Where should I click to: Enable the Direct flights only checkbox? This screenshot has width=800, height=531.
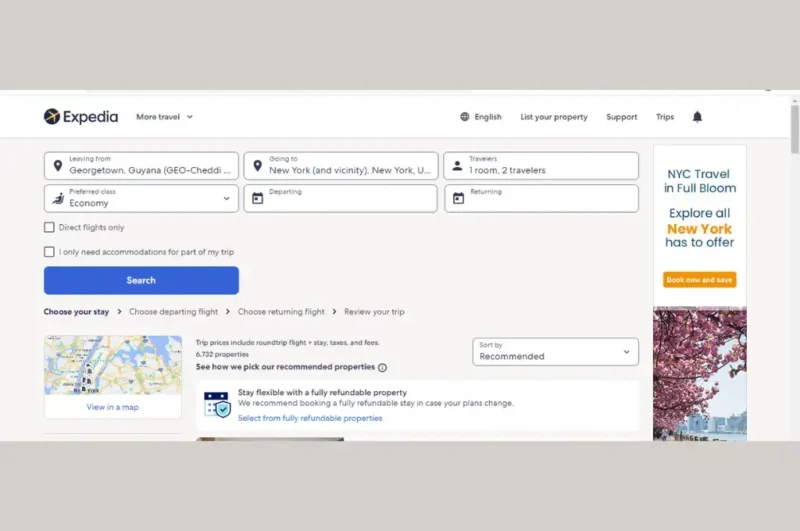[49, 227]
